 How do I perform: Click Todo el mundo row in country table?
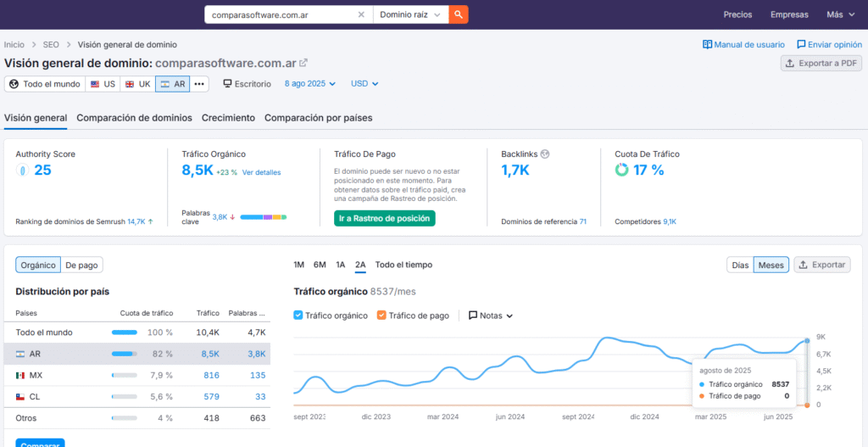click(x=136, y=332)
